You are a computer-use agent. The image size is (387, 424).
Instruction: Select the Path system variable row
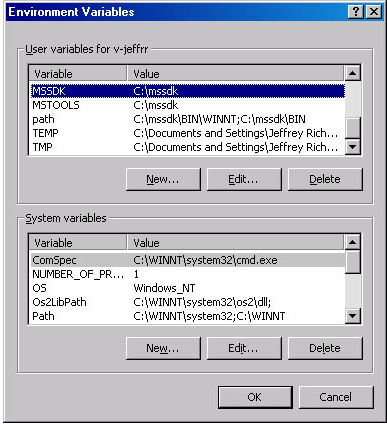[x=188, y=316]
